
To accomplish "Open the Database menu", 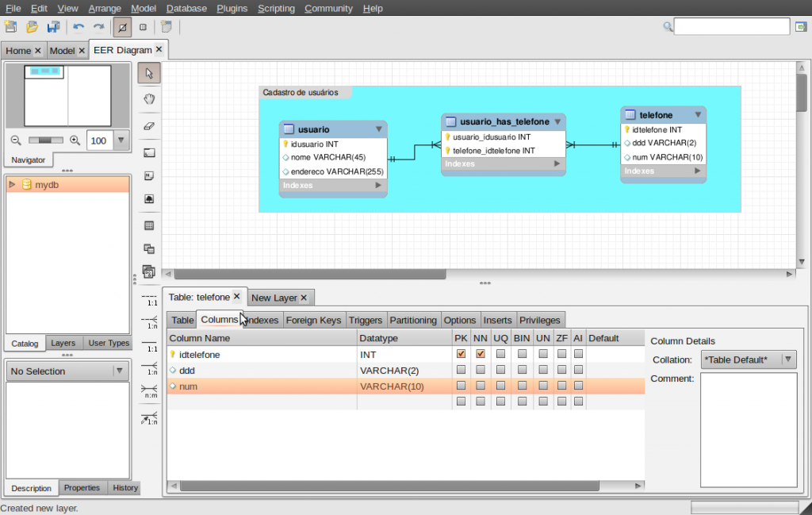I will (x=186, y=8).
